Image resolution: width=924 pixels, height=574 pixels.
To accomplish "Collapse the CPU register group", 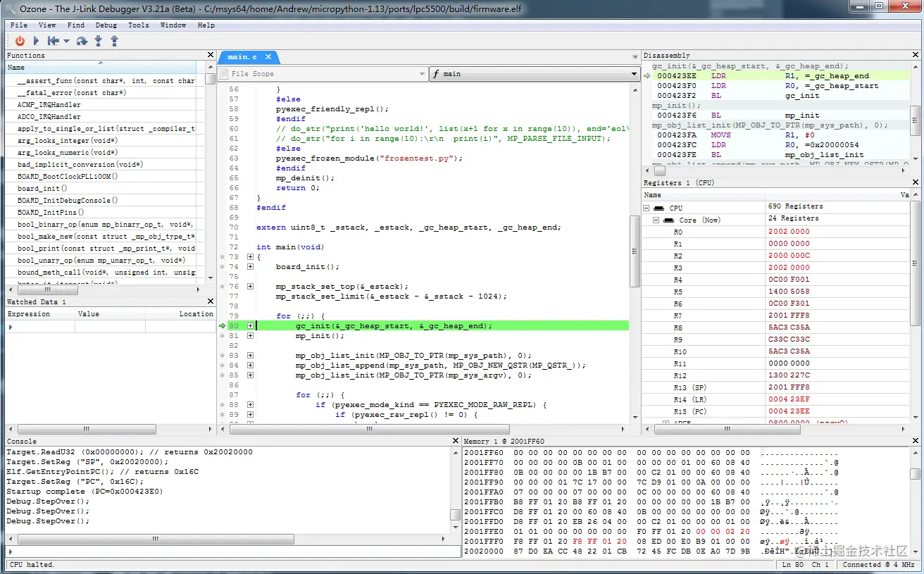I will coord(647,208).
